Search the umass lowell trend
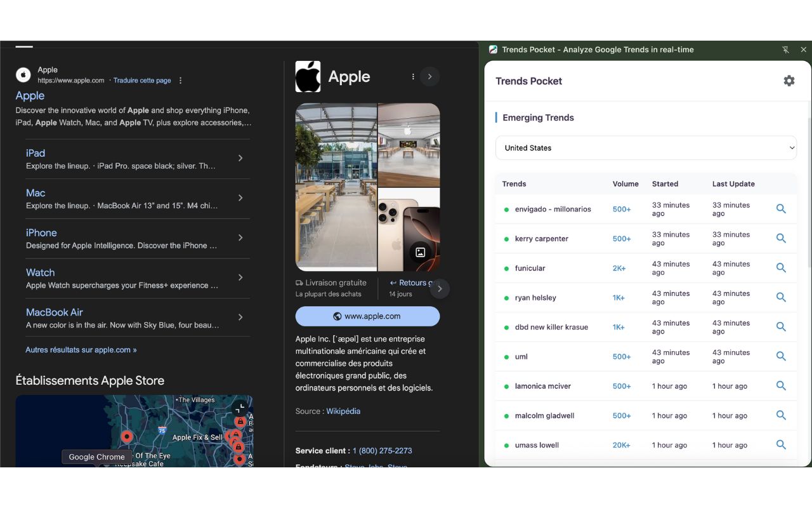Viewport: 812px width, 508px height. click(x=781, y=445)
